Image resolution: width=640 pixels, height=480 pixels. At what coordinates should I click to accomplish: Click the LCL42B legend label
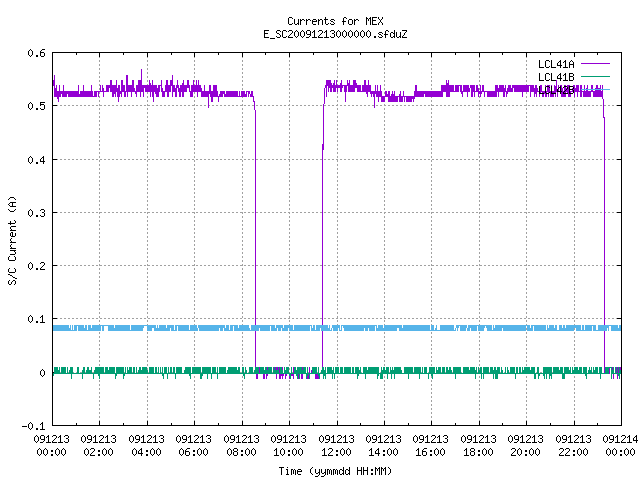click(556, 90)
